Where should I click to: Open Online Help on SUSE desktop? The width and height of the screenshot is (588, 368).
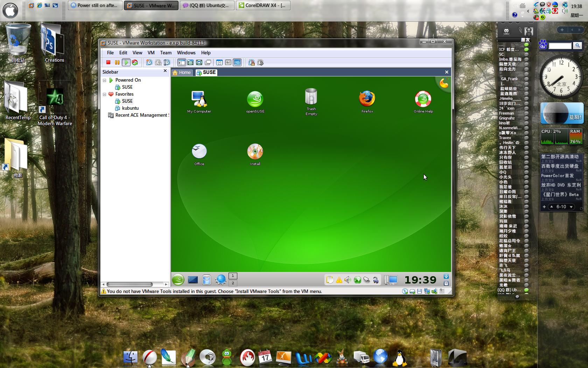point(423,102)
